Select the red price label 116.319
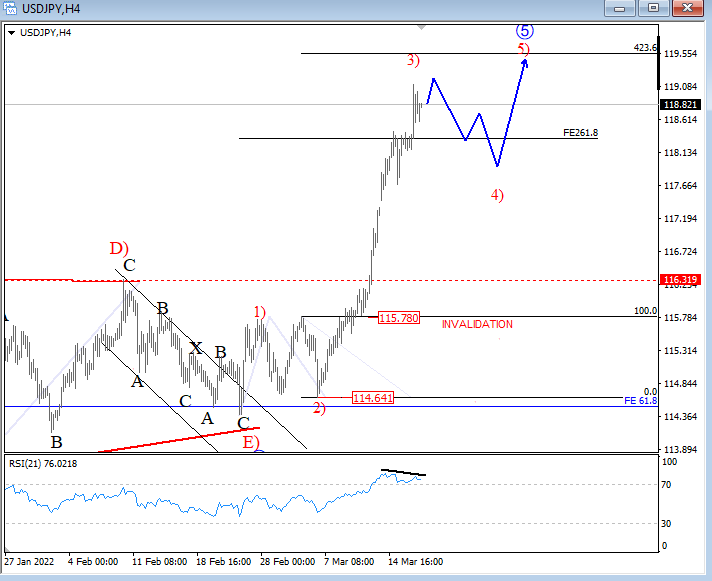The width and height of the screenshot is (712, 581). pos(680,280)
